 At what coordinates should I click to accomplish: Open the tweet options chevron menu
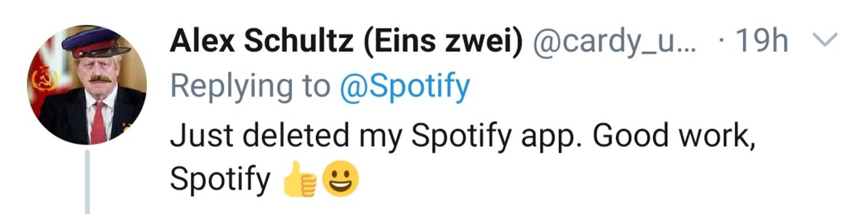[826, 40]
